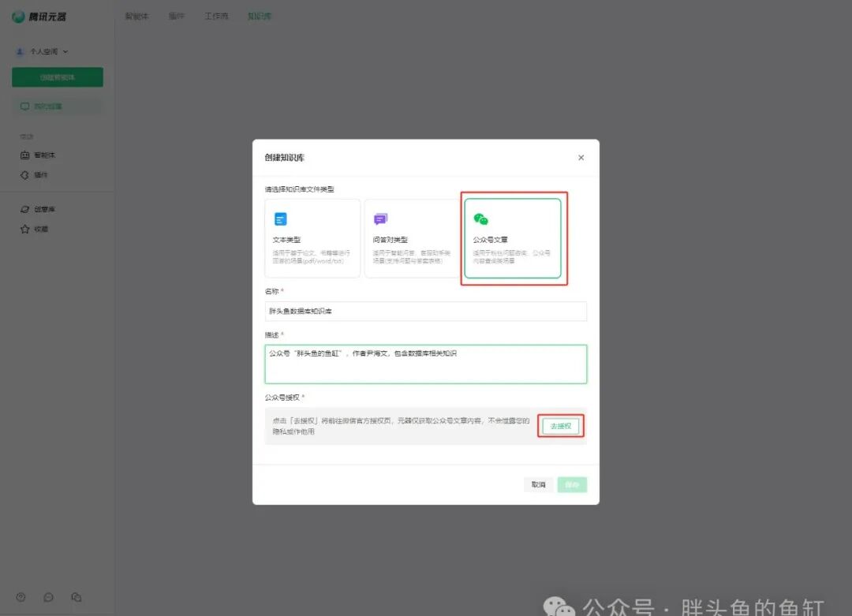This screenshot has width=852, height=616.
Task: Click the 创建知识库 dialog title
Action: tap(285, 158)
